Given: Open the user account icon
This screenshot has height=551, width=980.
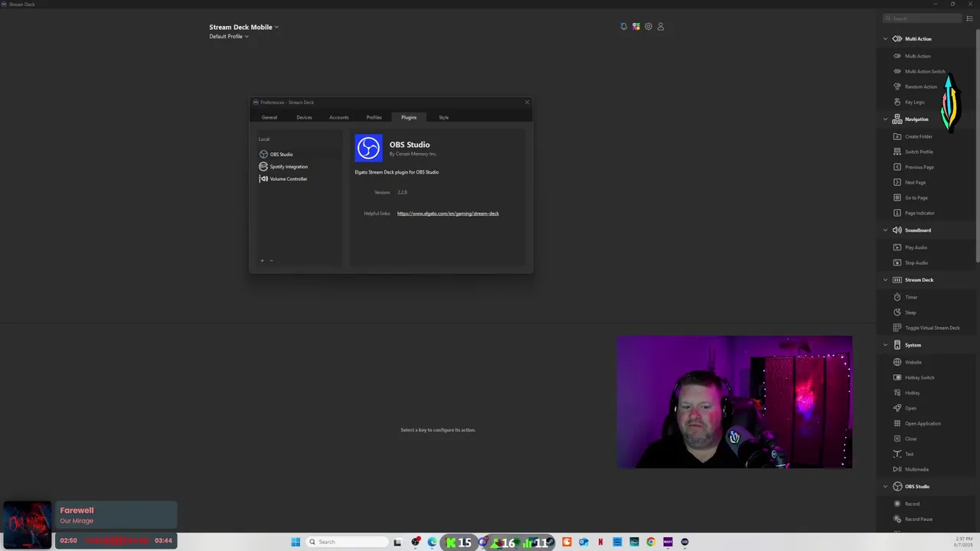Looking at the screenshot, I should pos(661,27).
